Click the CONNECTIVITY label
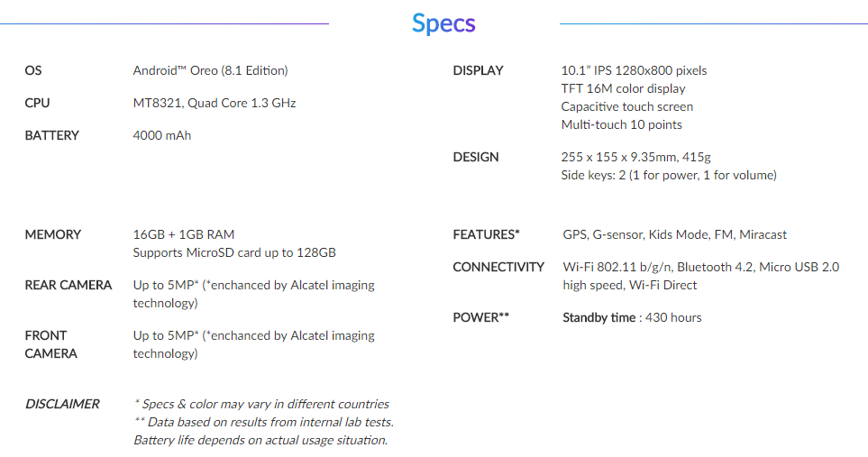 [x=498, y=267]
